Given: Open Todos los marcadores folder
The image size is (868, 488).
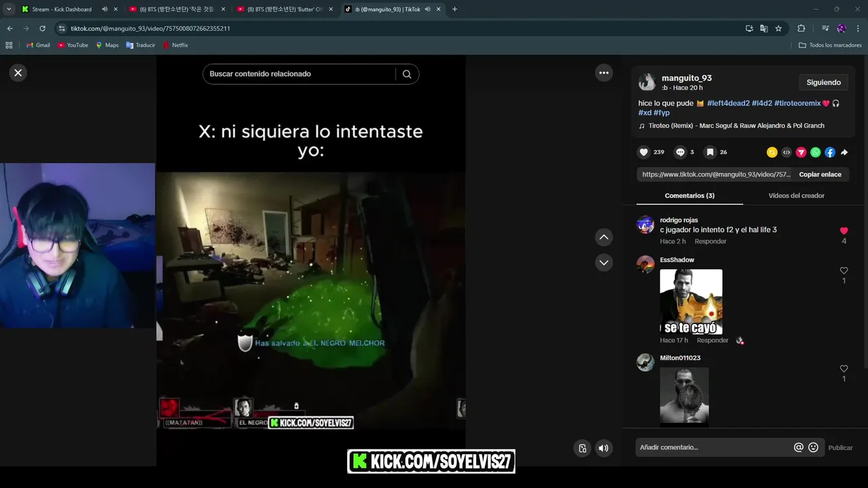Looking at the screenshot, I should [x=830, y=45].
